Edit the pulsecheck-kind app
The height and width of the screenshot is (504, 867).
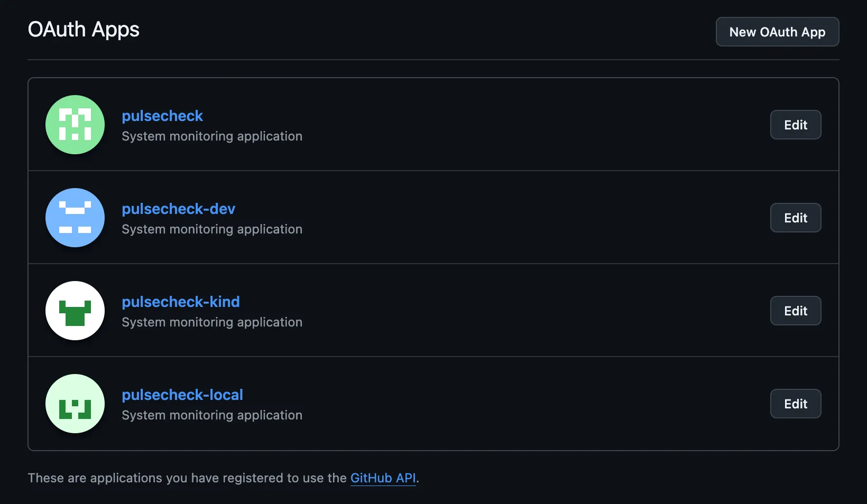tap(796, 311)
